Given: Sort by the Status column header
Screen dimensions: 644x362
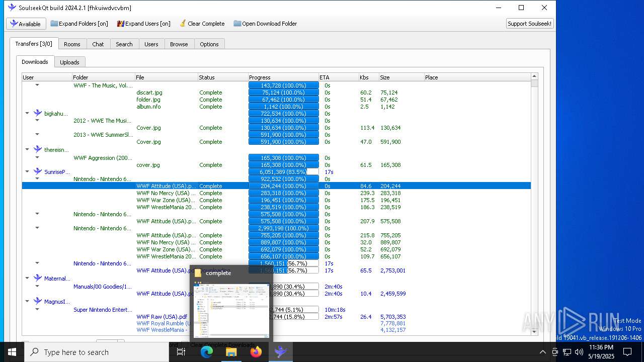Looking at the screenshot, I should pyautogui.click(x=223, y=77).
